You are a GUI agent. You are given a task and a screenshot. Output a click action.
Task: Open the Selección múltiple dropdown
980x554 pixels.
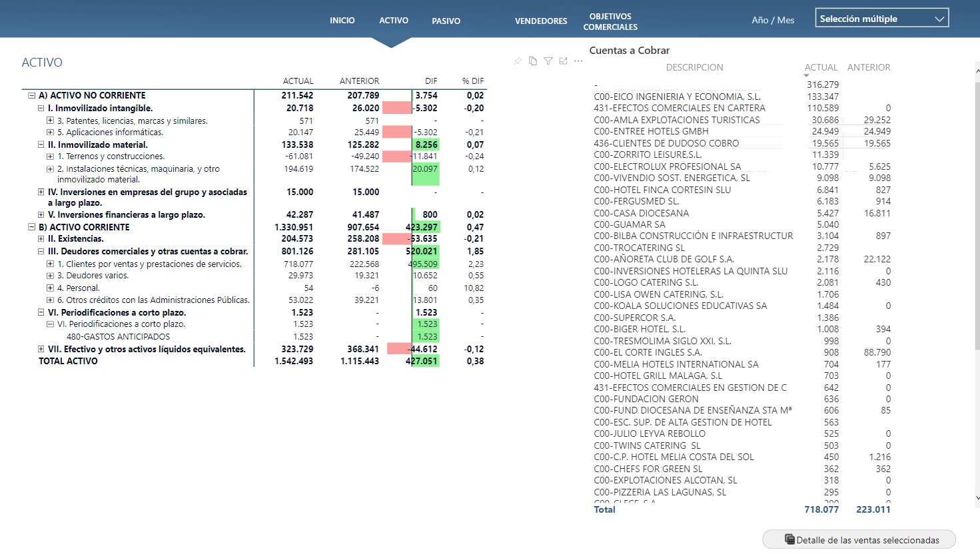881,19
